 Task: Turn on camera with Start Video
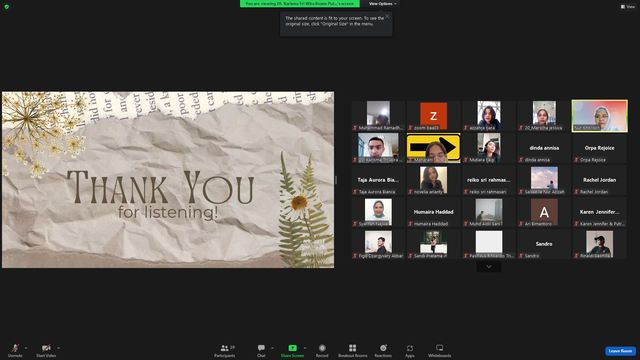click(46, 350)
